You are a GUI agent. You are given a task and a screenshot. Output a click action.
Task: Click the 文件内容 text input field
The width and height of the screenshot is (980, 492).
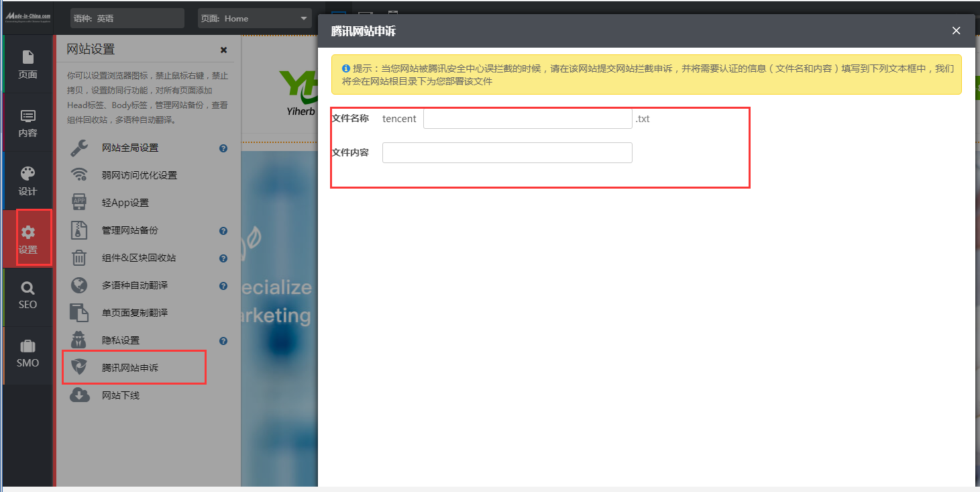[x=507, y=152]
